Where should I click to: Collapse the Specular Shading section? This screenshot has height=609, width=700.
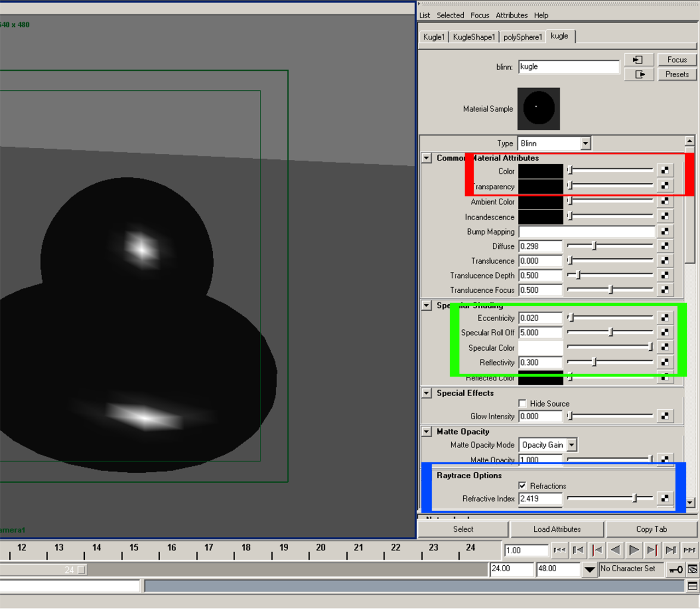pos(427,305)
